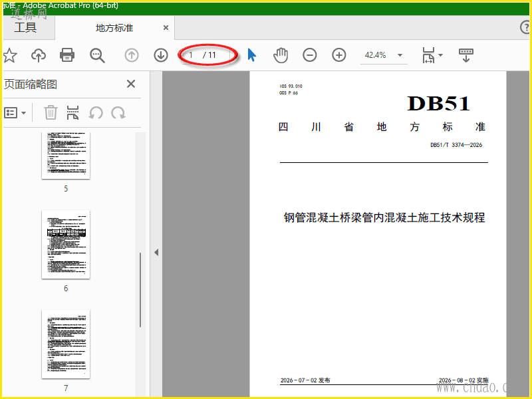Select the page 7 thumbnail
Screen dimensions: 532x399
66,344
